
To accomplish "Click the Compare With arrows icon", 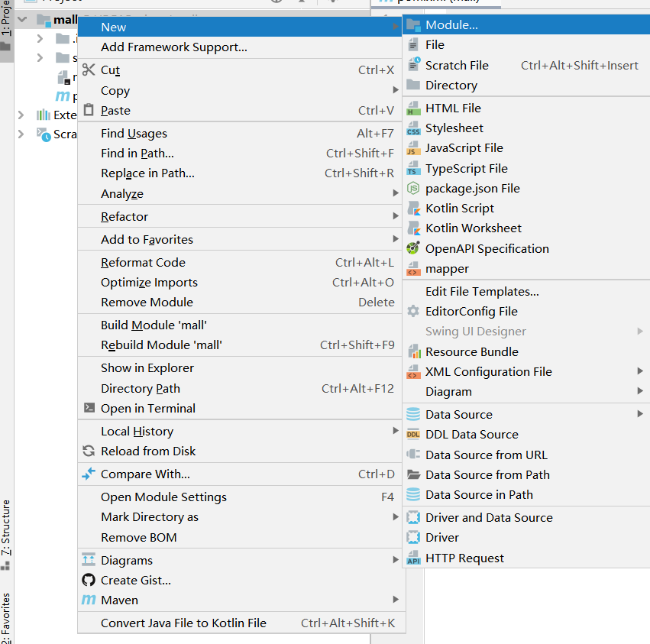I will pos(89,474).
